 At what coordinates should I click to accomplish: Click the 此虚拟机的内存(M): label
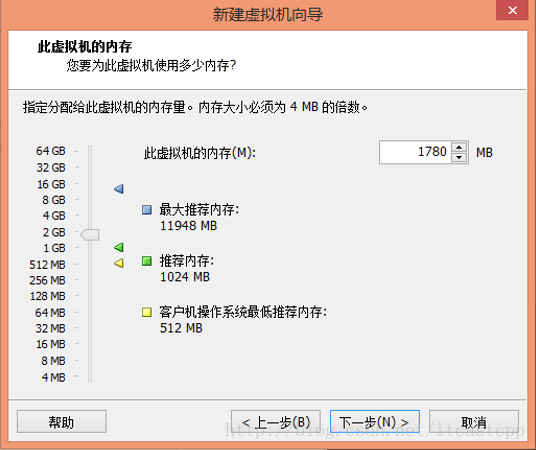200,153
